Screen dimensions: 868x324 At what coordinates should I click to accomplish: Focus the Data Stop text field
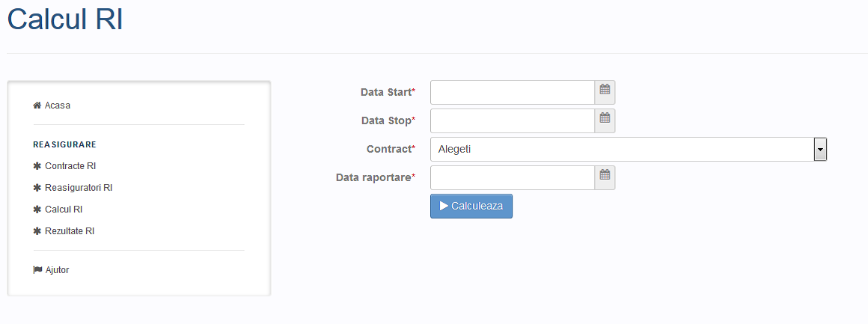(x=512, y=120)
